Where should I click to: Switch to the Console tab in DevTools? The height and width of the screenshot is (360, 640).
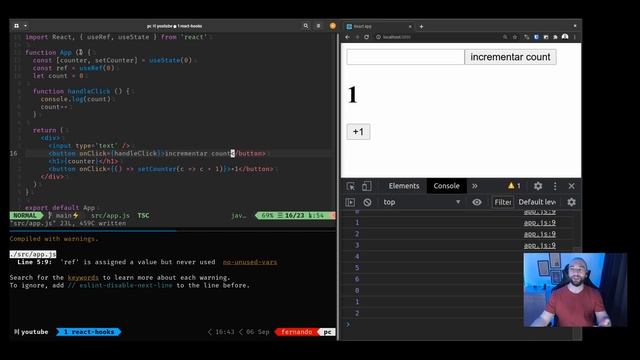coord(446,186)
